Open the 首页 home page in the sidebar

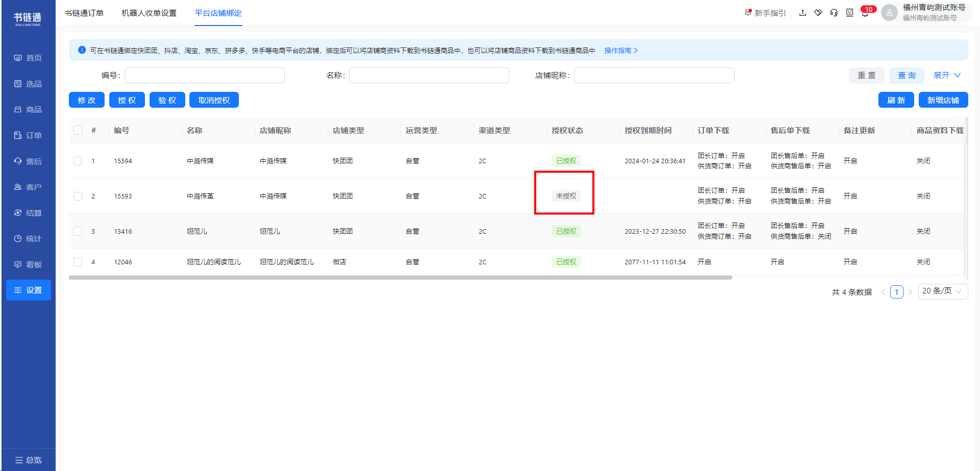28,58
